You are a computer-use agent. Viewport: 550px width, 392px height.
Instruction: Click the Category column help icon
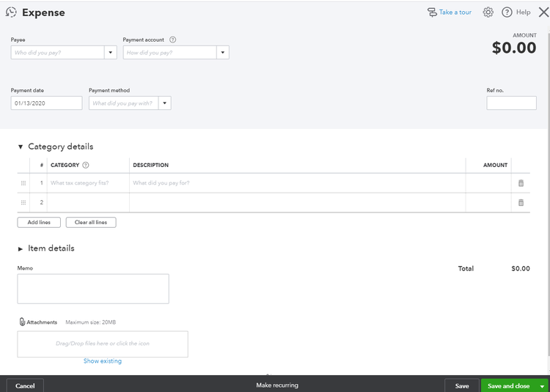click(x=86, y=165)
